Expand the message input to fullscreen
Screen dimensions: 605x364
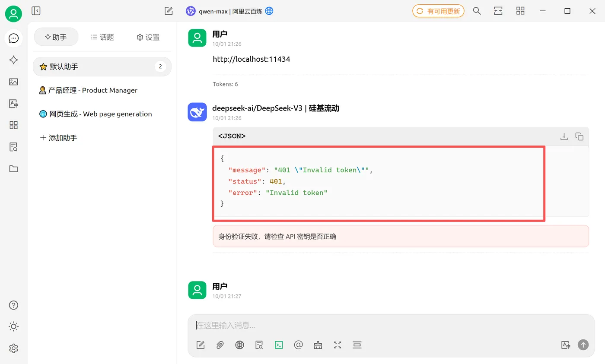pyautogui.click(x=338, y=345)
